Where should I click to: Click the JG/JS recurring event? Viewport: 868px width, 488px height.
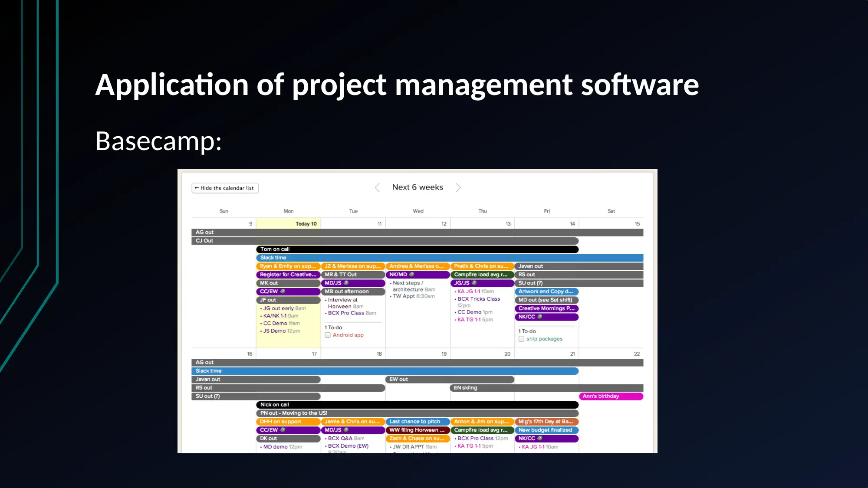[x=482, y=283]
